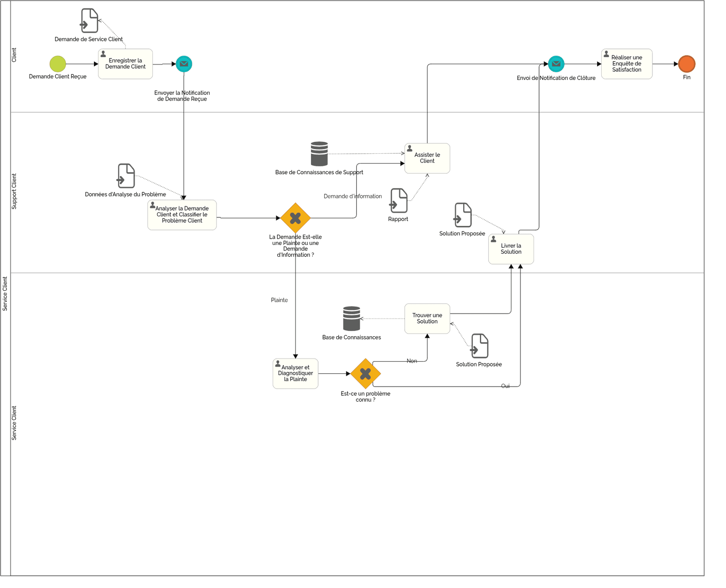Click the Trouver une Solution task
The width and height of the screenshot is (726, 588).
[x=427, y=318]
